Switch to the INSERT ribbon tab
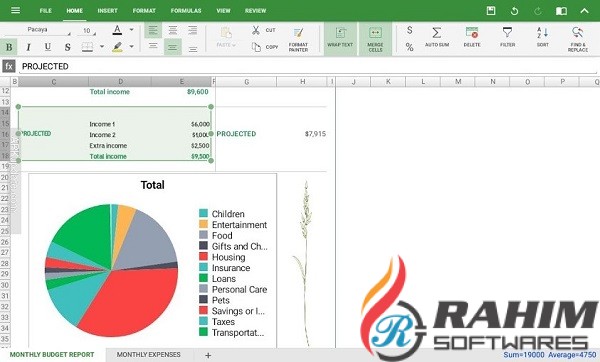Screen dimensions: 600x362 (x=108, y=11)
